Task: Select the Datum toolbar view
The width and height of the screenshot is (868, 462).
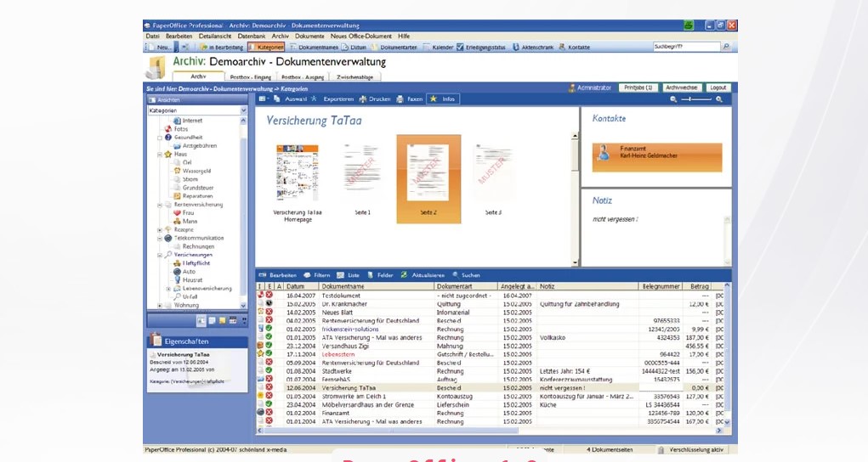Action: 355,47
